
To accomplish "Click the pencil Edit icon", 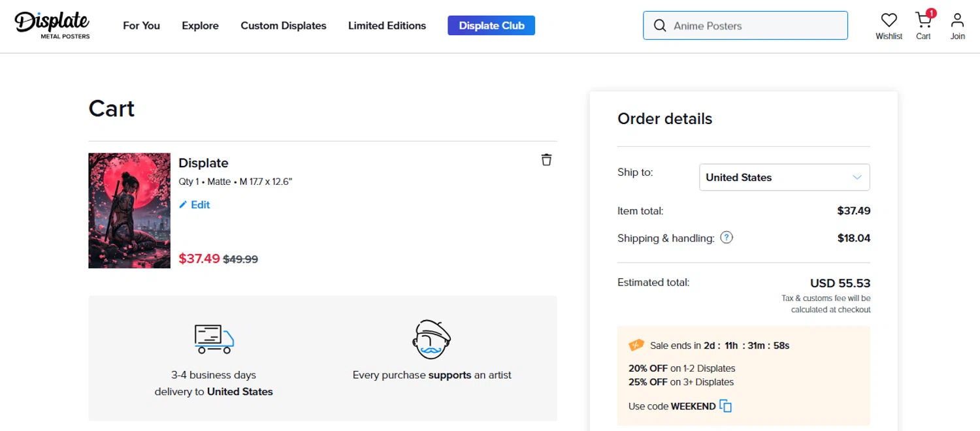I will [183, 205].
